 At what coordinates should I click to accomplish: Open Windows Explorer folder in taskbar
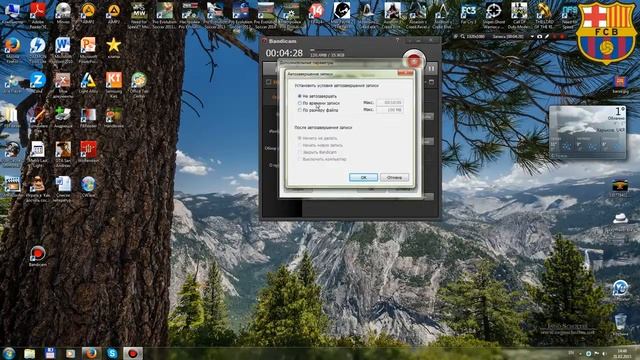[x=29, y=353]
